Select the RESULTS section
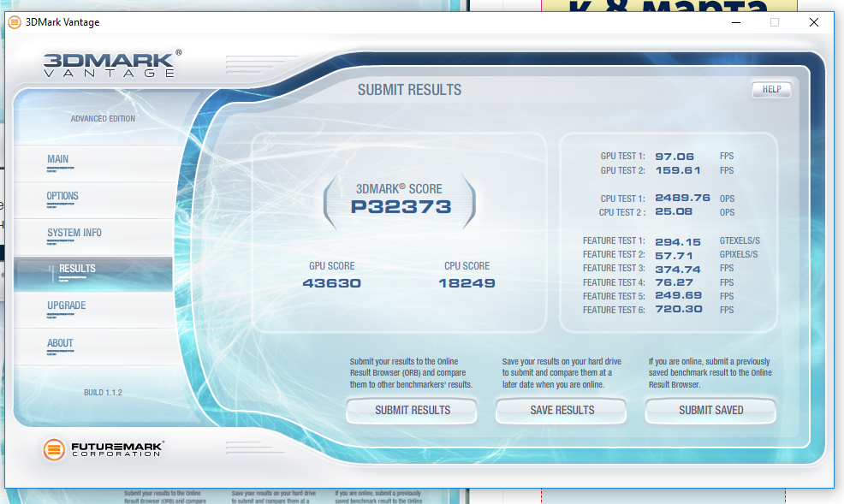The width and height of the screenshot is (844, 504). pyautogui.click(x=93, y=274)
